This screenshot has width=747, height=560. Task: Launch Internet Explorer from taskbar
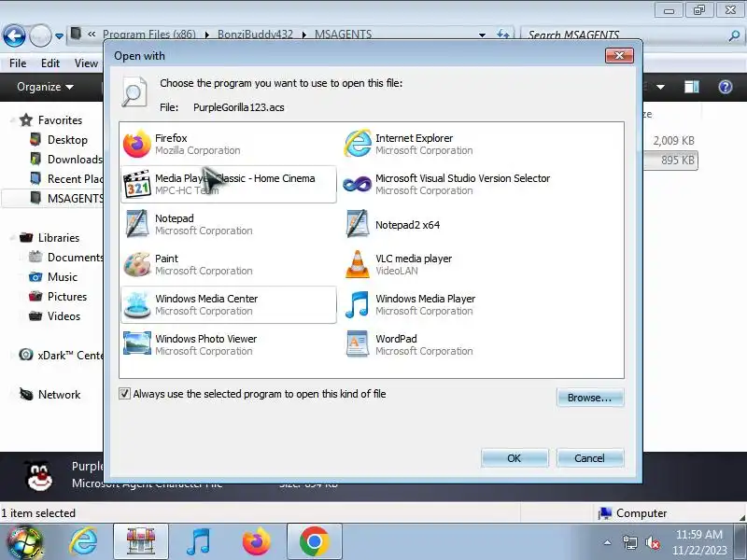coord(83,542)
